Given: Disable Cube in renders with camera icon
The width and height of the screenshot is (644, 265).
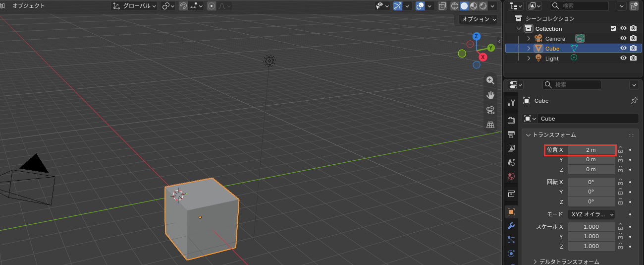Looking at the screenshot, I should [x=633, y=48].
